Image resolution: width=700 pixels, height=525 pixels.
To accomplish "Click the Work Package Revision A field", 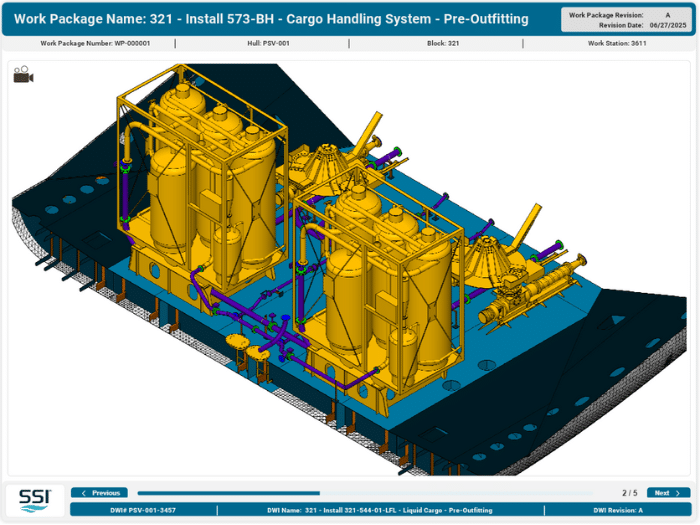I will coord(620,15).
